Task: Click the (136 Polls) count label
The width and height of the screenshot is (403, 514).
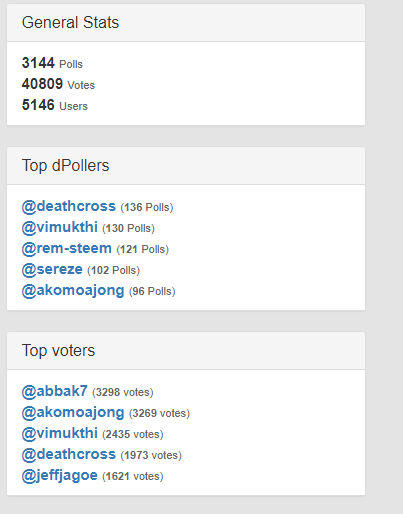Action: [147, 207]
